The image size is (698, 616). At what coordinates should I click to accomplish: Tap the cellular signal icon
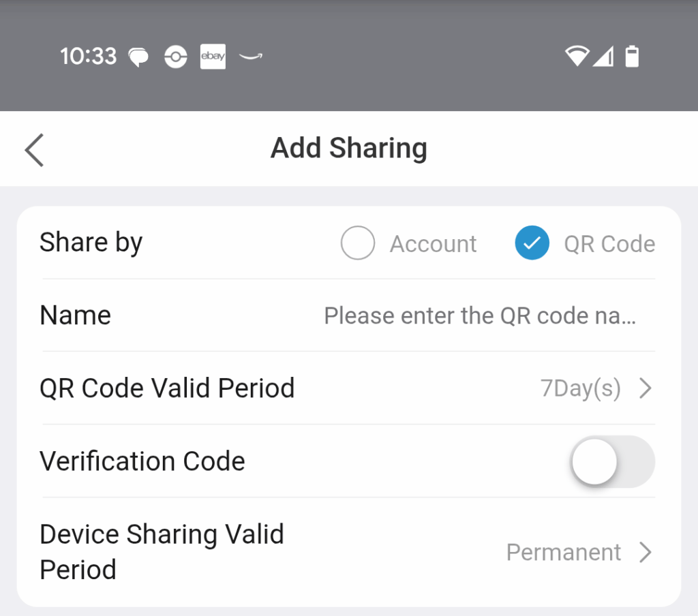(x=603, y=57)
